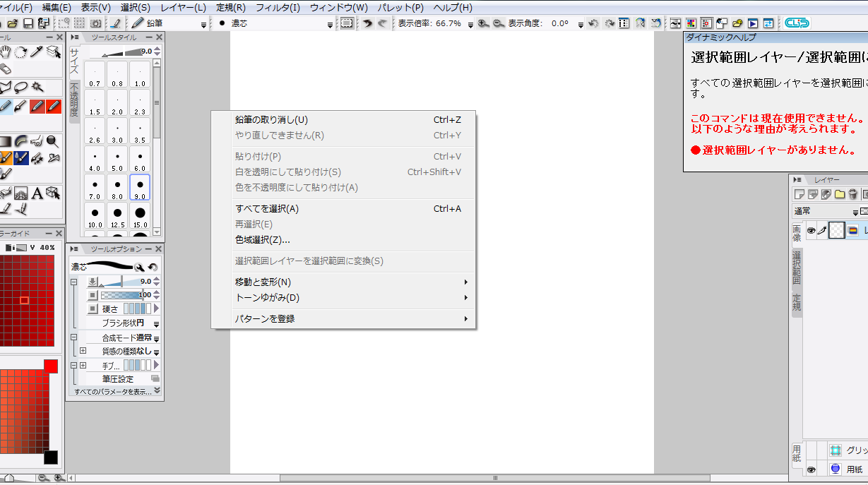Switch to the 選択範囲 tab in Layer panel
The height and width of the screenshot is (485, 868).
point(797,267)
